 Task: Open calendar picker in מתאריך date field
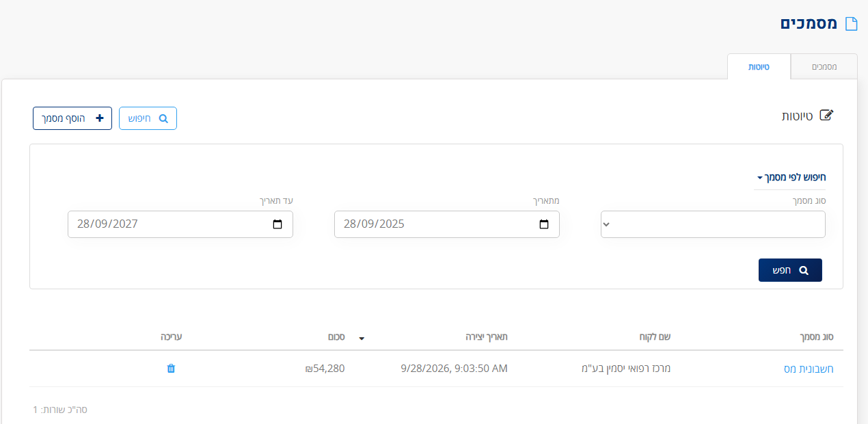click(544, 224)
